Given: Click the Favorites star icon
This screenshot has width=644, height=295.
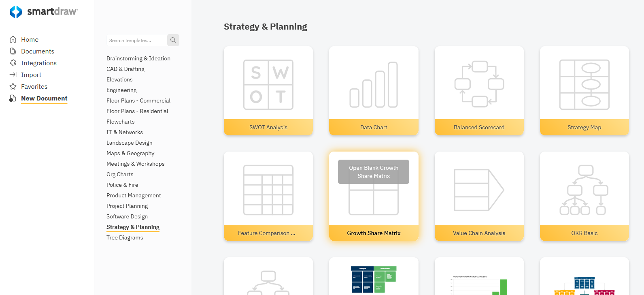Looking at the screenshot, I should 13,86.
